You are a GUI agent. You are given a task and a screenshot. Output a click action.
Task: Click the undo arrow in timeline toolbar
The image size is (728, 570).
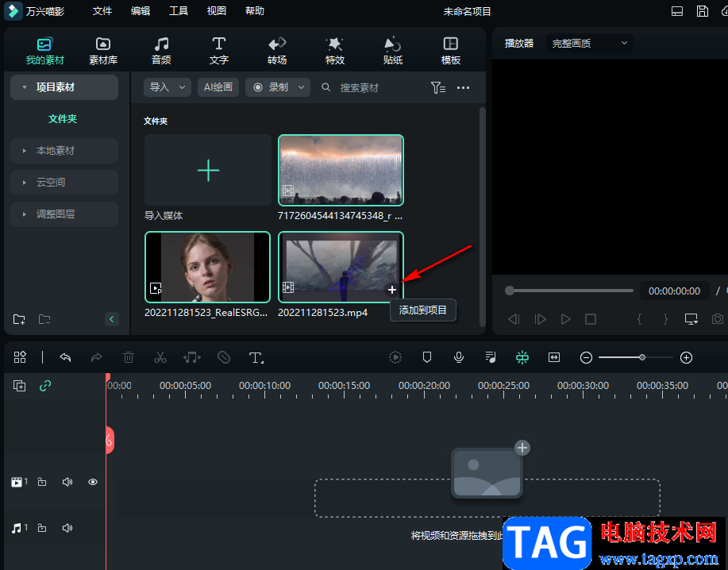(66, 358)
